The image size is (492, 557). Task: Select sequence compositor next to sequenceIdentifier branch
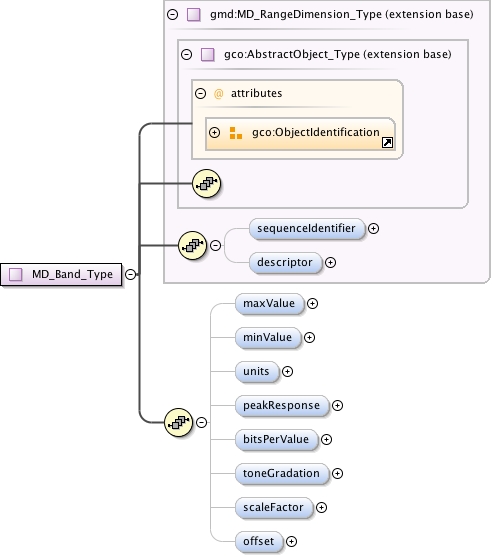coord(192,245)
